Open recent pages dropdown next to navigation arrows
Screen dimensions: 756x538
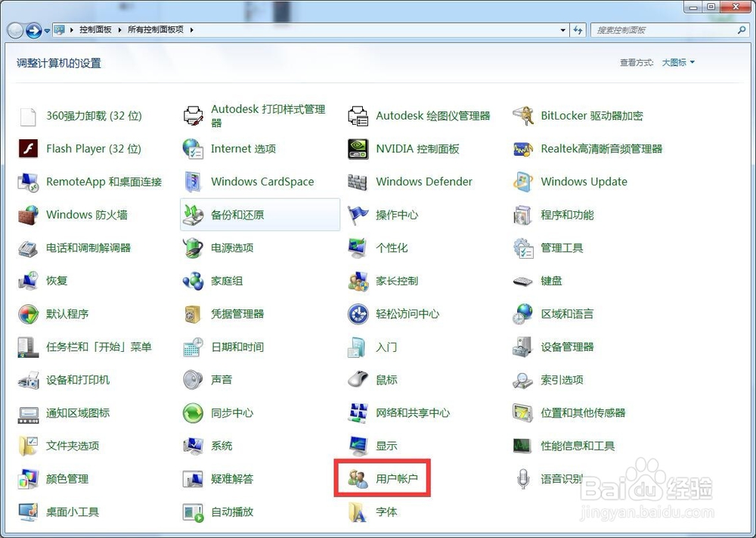point(47,30)
